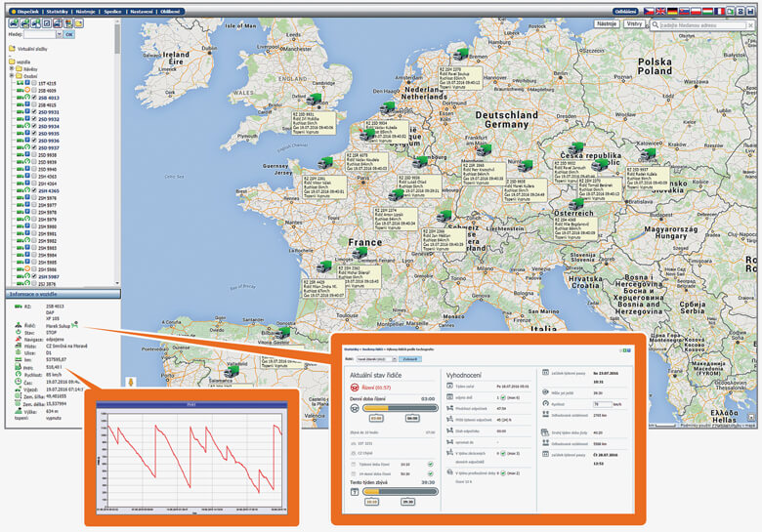Uncheck the box for vehicle 2SD 9934
The height and width of the screenshot is (532, 762).
coord(34,126)
